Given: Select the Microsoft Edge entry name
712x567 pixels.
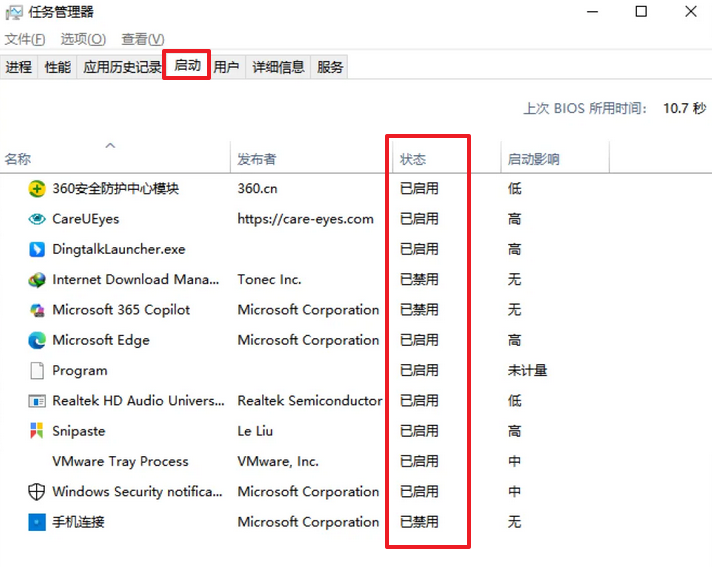Looking at the screenshot, I should tap(101, 340).
